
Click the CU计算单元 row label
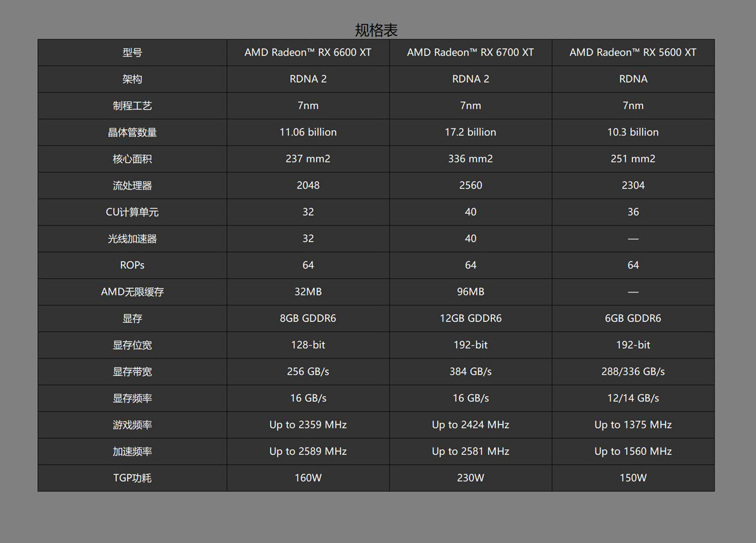point(132,212)
